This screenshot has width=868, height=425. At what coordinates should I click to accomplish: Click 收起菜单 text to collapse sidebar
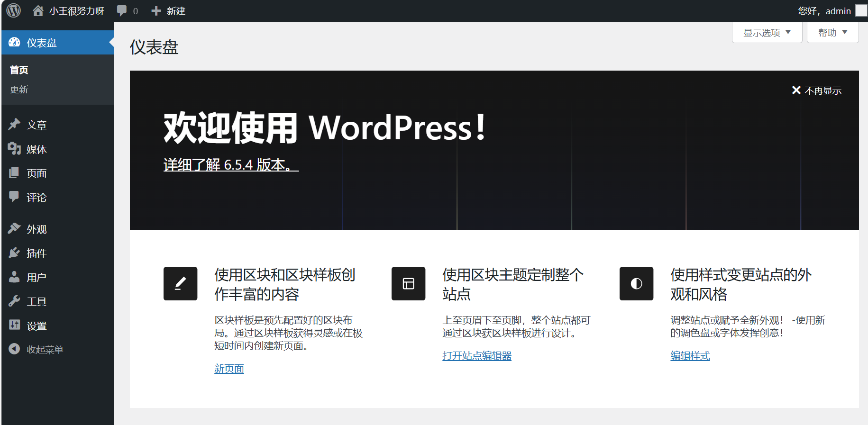[45, 349]
